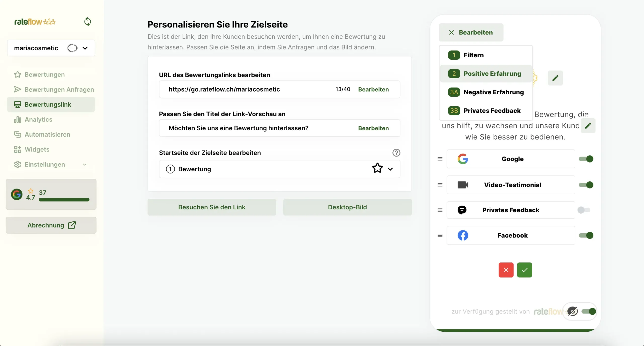Toggle rateflow branding visibility switch
The width and height of the screenshot is (644, 346).
(x=589, y=312)
